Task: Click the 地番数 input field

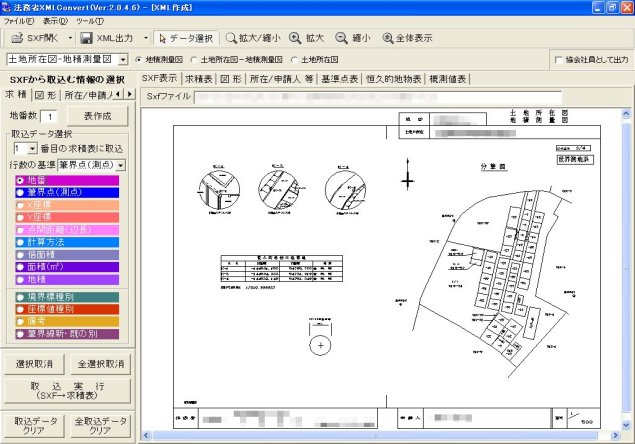Action: pyautogui.click(x=47, y=117)
